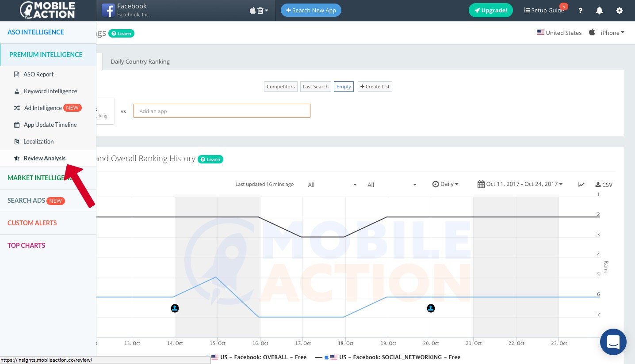
Task: Click the Facebook app name in header
Action: coord(132,6)
